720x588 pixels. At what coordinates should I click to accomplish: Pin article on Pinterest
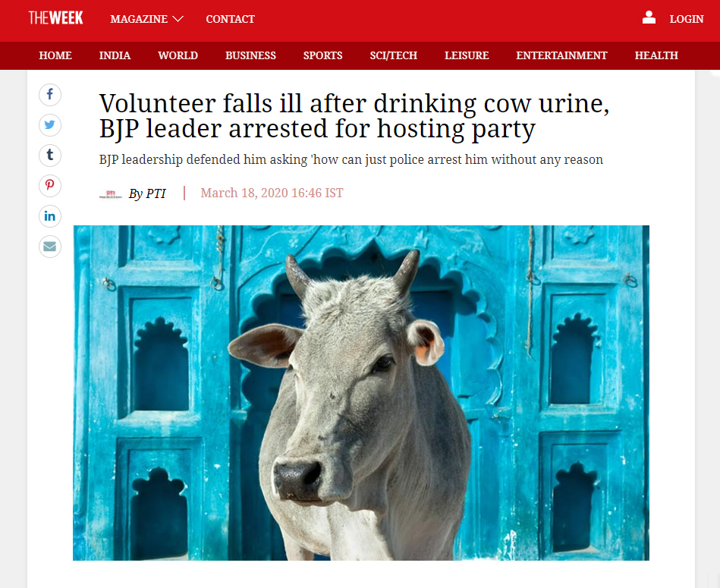point(49,185)
